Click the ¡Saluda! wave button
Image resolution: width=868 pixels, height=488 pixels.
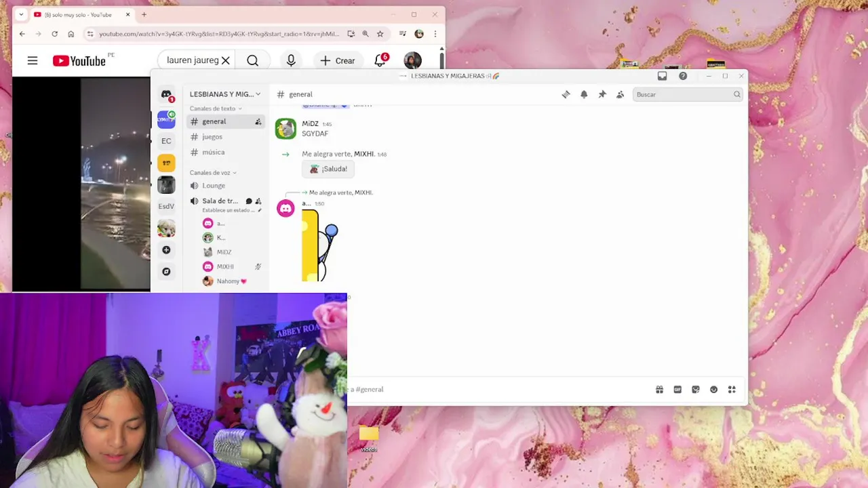(328, 169)
